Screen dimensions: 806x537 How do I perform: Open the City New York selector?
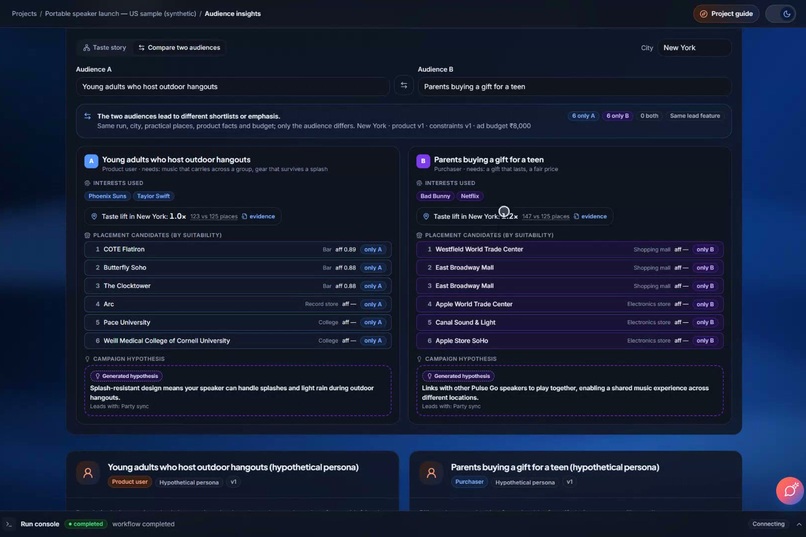(x=694, y=48)
